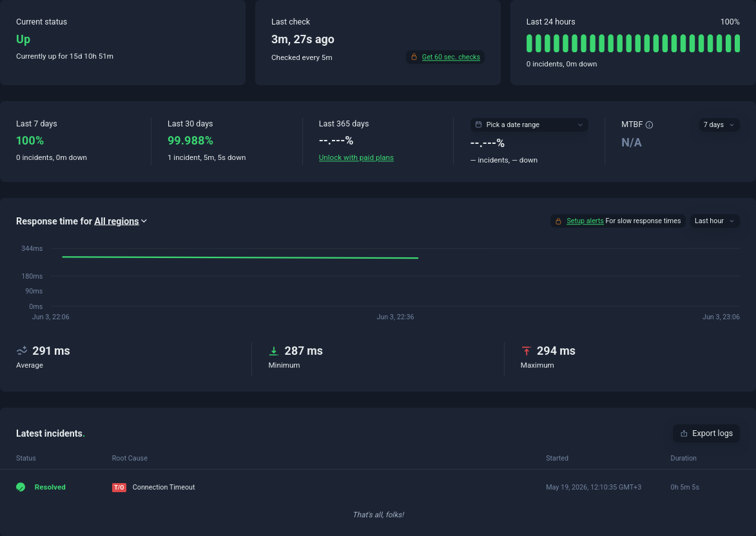756x536 pixels.
Task: Click the Duration column header
Action: click(x=683, y=459)
